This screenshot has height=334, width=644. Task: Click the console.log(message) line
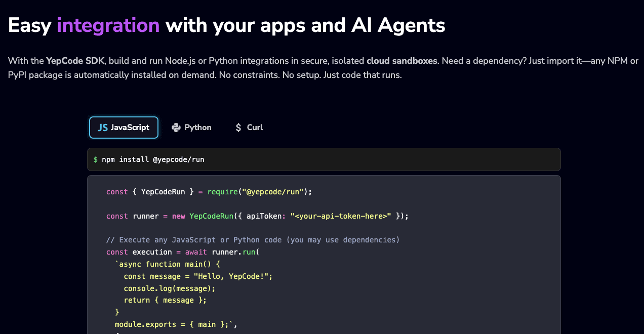point(170,288)
